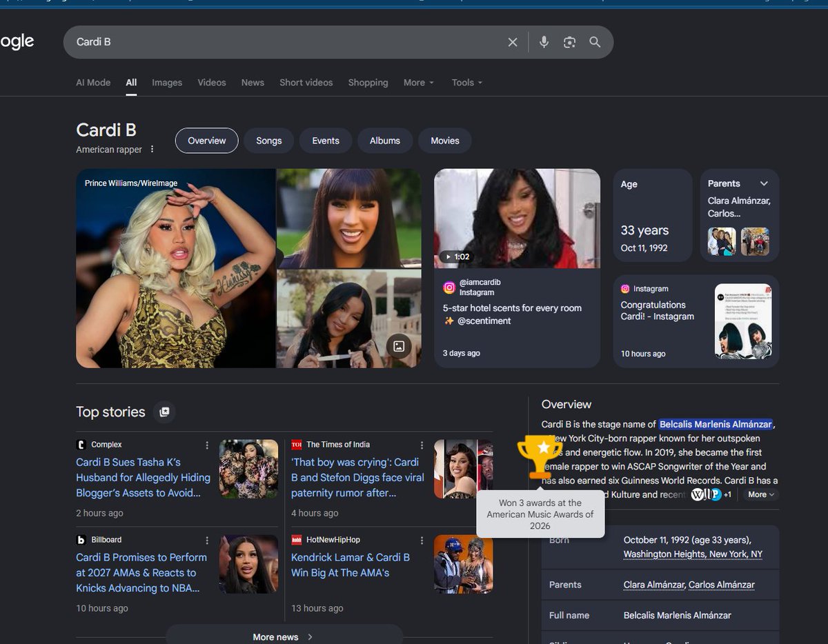Open HotNewHipHop story thumbnail image
The image size is (828, 644).
(x=463, y=564)
